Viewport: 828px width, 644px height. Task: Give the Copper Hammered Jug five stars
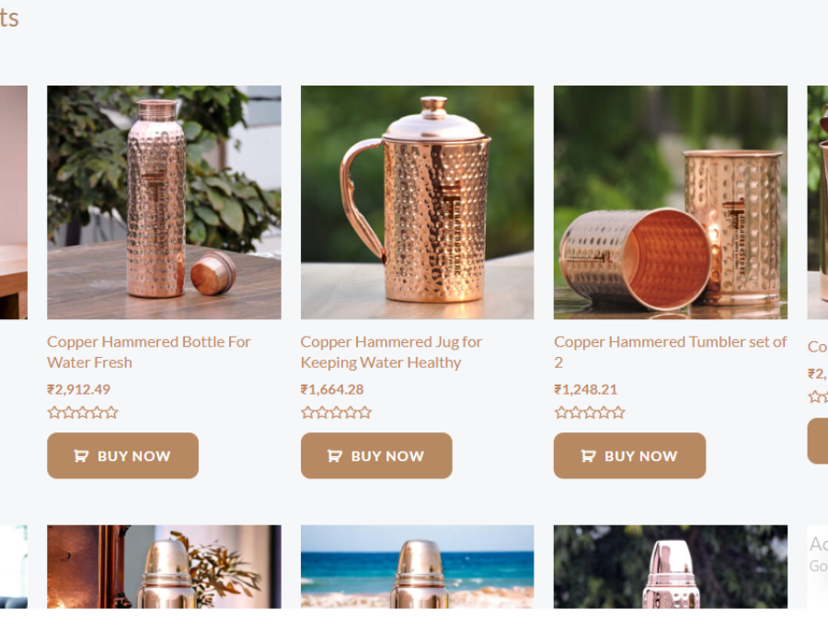365,413
